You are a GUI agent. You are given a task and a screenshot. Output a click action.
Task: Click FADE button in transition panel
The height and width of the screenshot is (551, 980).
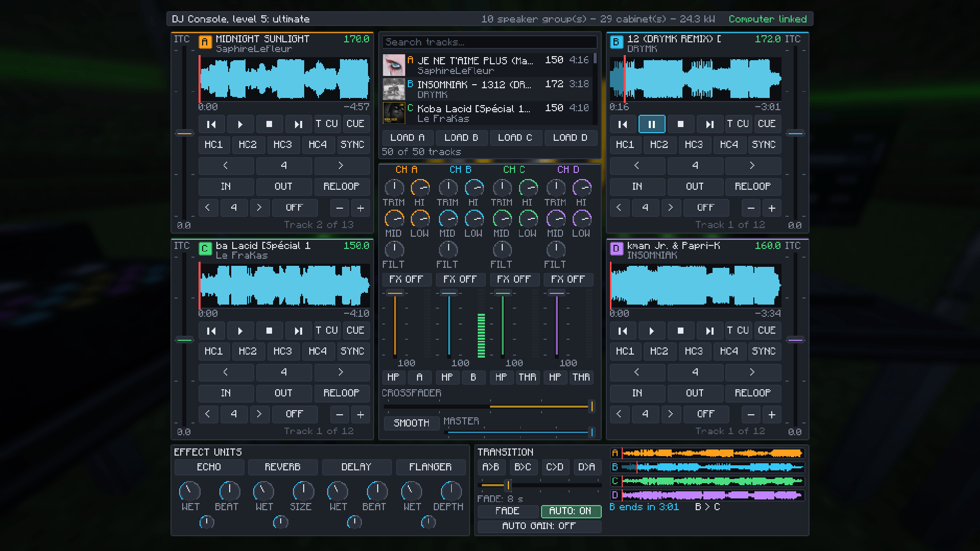click(507, 511)
